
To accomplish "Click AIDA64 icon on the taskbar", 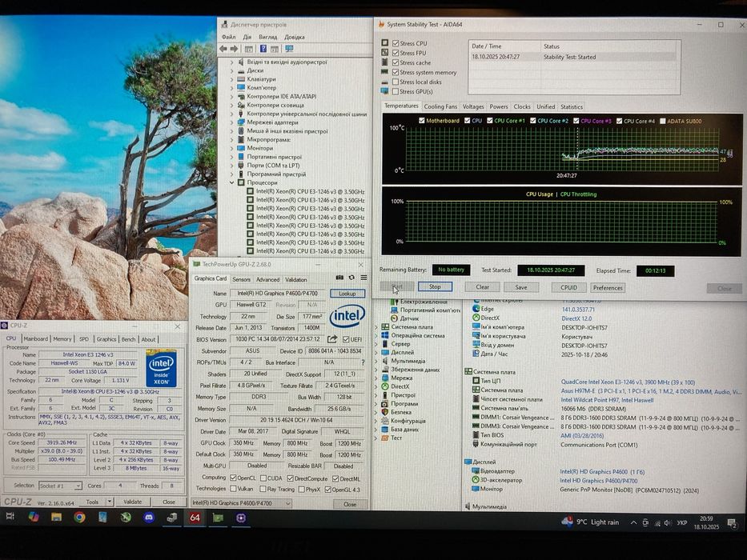I will coord(195,517).
